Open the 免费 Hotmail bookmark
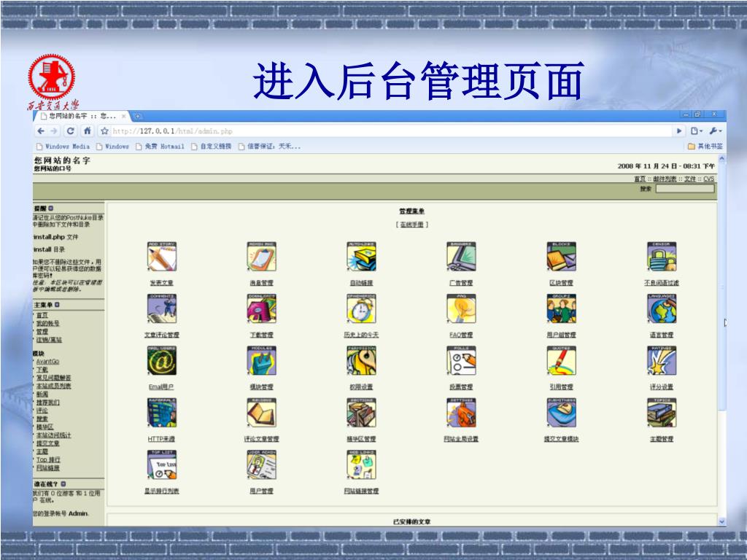This screenshot has width=747, height=560. coord(160,146)
